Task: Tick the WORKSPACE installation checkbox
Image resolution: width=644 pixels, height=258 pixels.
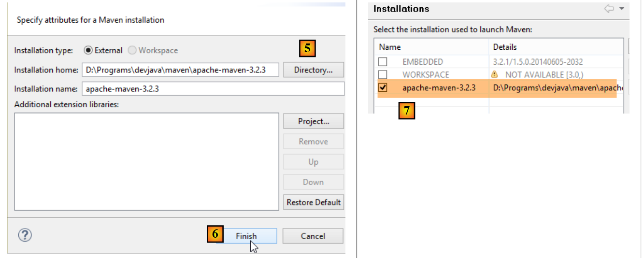Action: point(383,74)
